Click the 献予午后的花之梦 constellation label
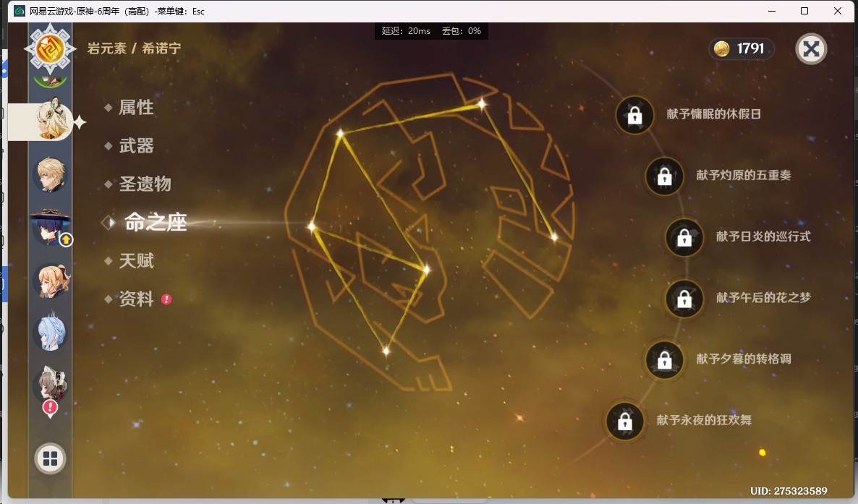This screenshot has height=504, width=858. (763, 298)
